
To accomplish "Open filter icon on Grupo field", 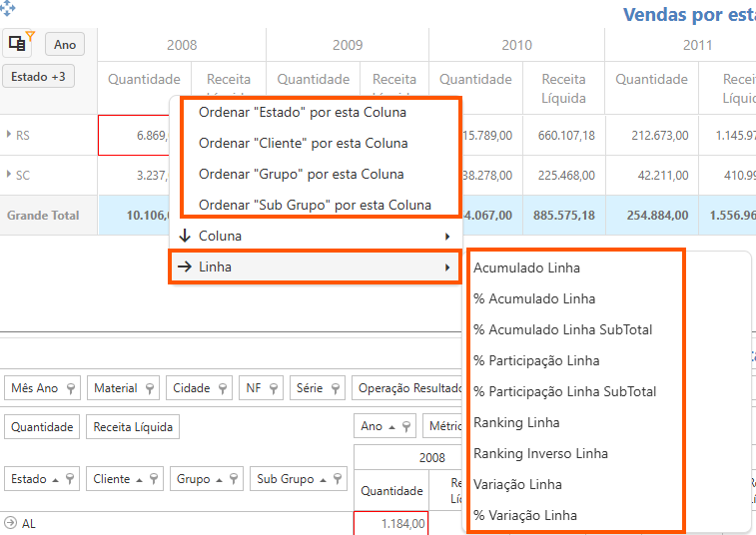I will coord(234,479).
